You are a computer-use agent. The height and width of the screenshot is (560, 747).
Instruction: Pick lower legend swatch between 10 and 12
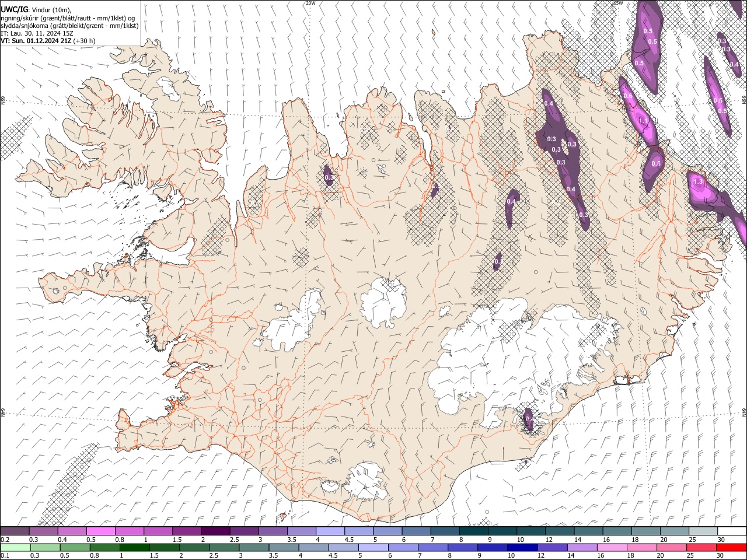point(522,547)
